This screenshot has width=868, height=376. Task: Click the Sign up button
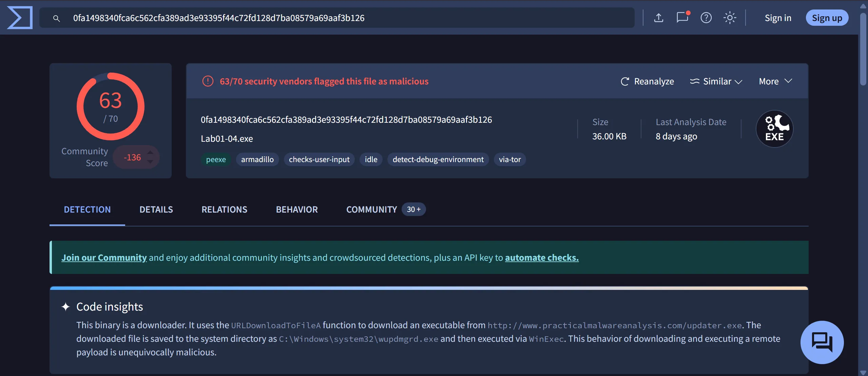[x=827, y=18]
